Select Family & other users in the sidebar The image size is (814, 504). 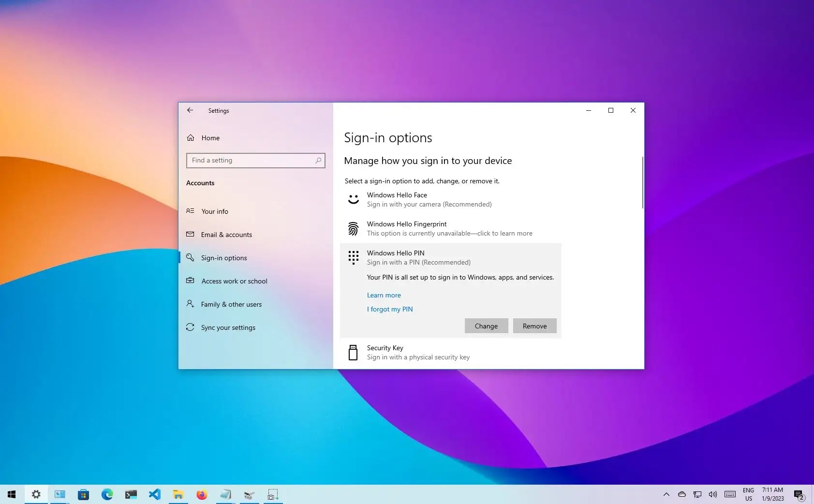(x=232, y=304)
